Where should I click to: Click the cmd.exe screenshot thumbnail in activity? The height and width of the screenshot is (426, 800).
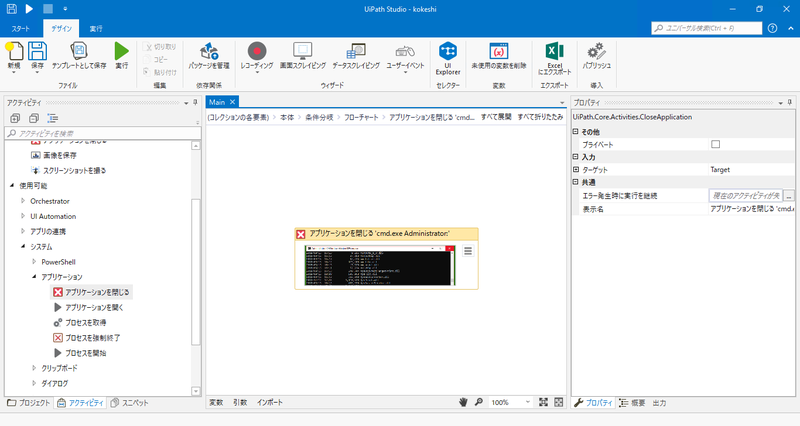(x=380, y=265)
